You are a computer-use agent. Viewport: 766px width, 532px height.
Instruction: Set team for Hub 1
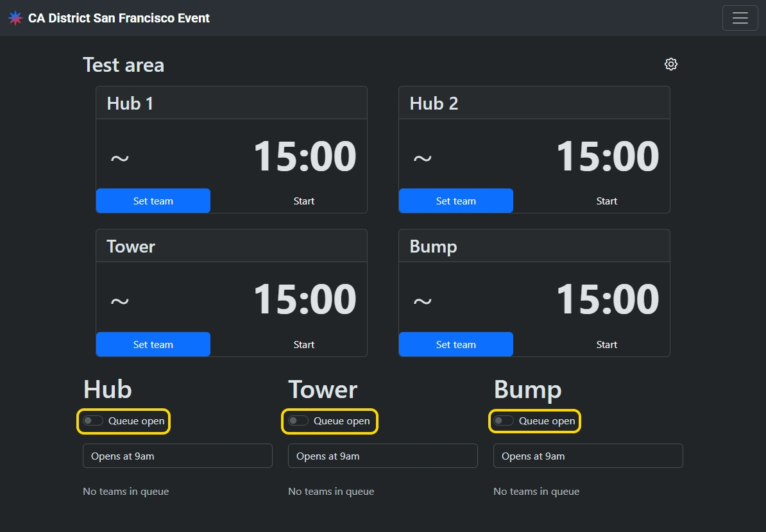[153, 201]
